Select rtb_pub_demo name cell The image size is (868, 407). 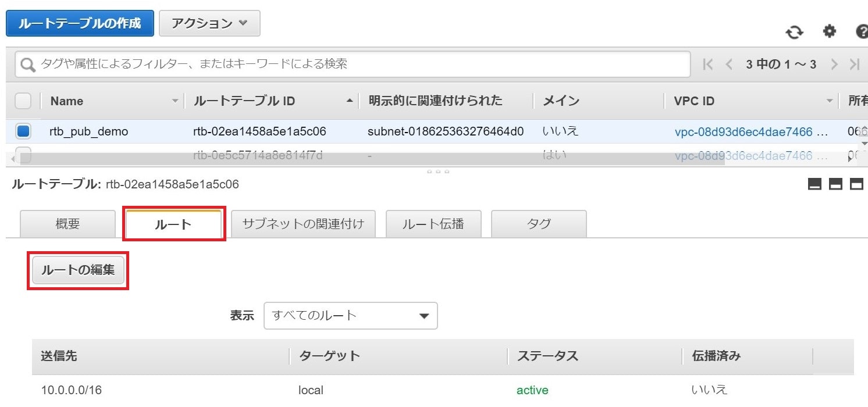click(88, 132)
